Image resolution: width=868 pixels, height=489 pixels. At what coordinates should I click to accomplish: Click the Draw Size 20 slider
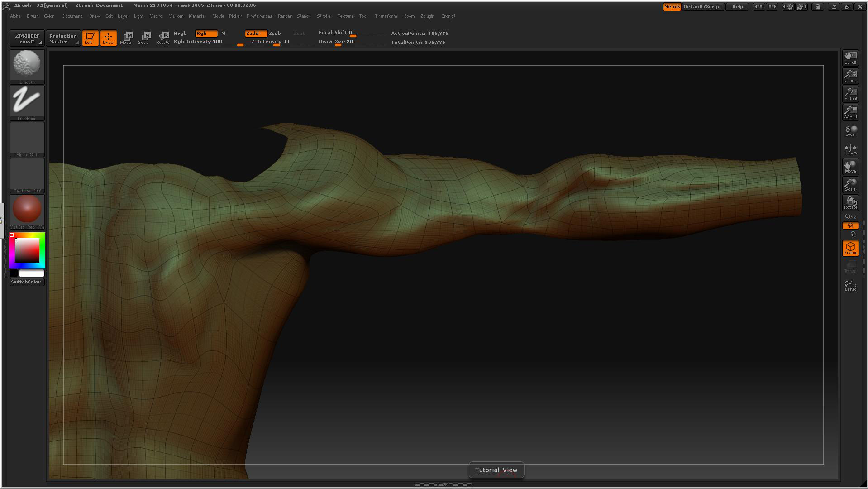pos(352,42)
